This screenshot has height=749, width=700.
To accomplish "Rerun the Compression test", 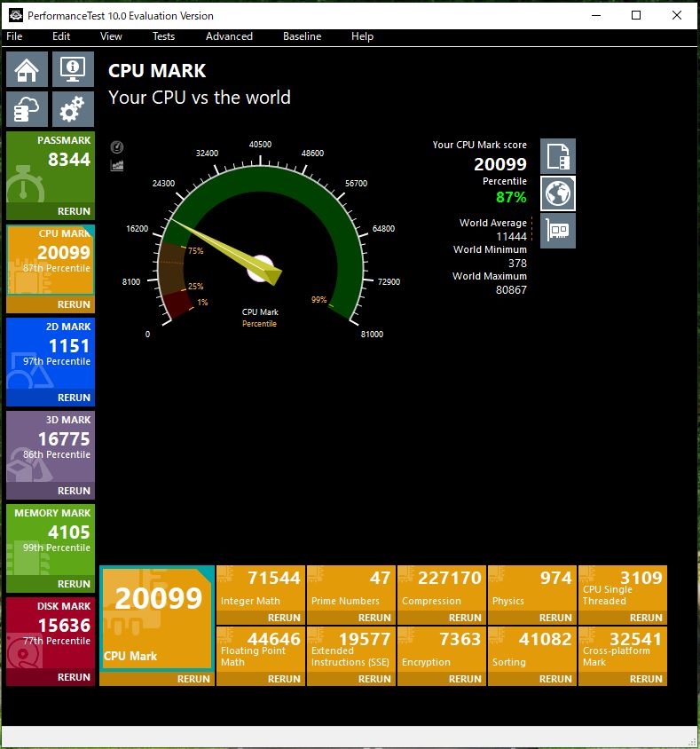I will 465,618.
